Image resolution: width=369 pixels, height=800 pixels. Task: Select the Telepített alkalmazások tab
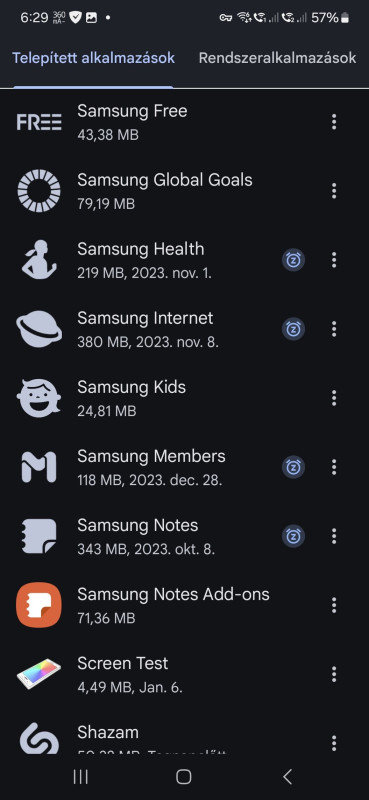point(93,58)
